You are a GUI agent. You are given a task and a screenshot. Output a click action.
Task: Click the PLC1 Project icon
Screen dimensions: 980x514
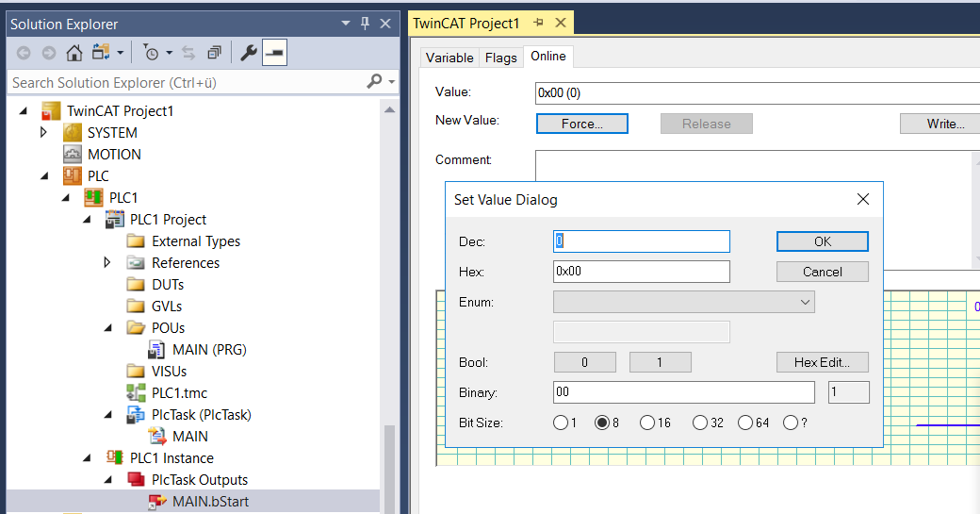114,220
